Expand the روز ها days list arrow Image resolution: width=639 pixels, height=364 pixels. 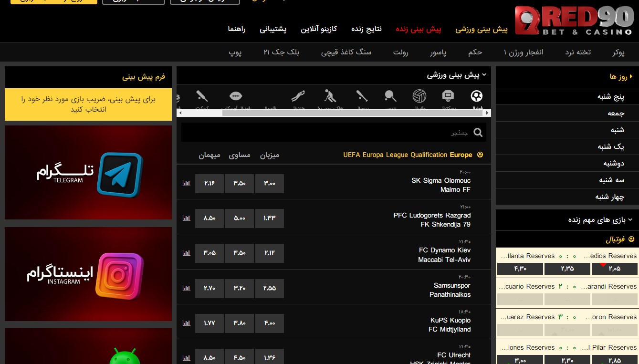tap(631, 76)
